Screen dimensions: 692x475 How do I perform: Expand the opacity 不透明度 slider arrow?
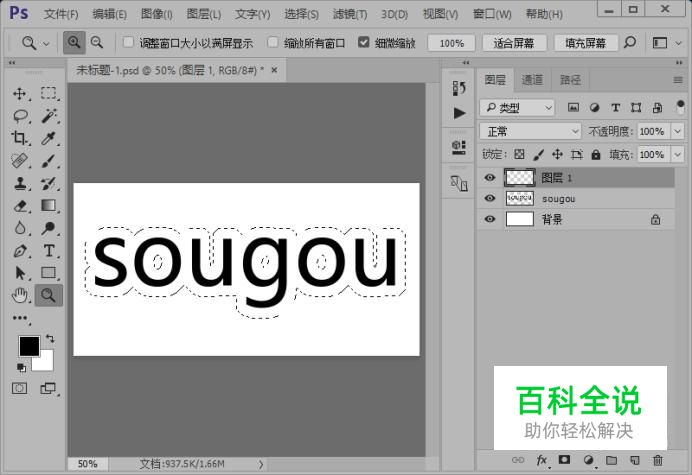pos(677,131)
